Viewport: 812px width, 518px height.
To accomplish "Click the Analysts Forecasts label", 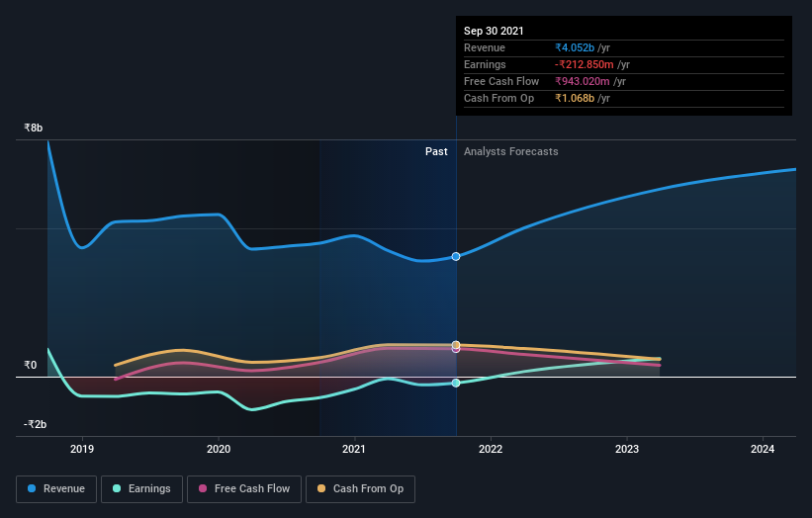I will 511,151.
